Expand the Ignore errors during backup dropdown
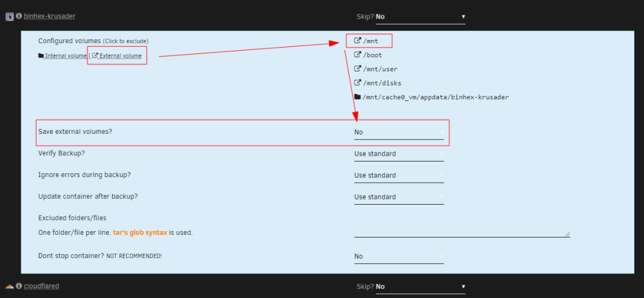 [399, 175]
